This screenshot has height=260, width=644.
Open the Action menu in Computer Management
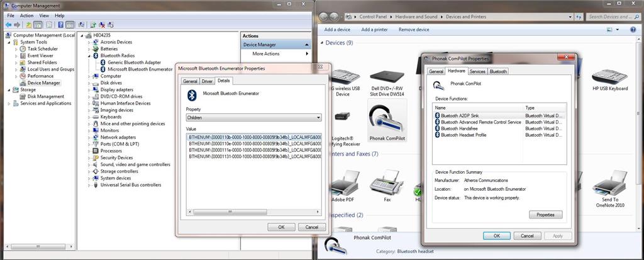click(26, 15)
